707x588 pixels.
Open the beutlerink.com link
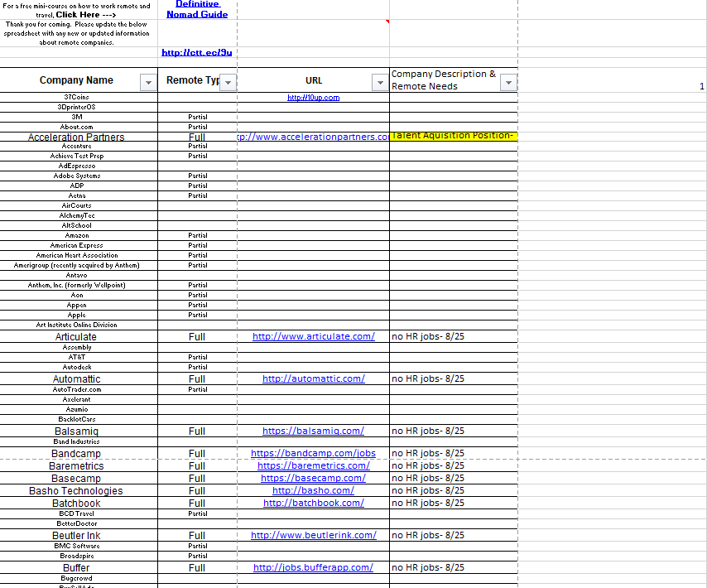coord(314,535)
